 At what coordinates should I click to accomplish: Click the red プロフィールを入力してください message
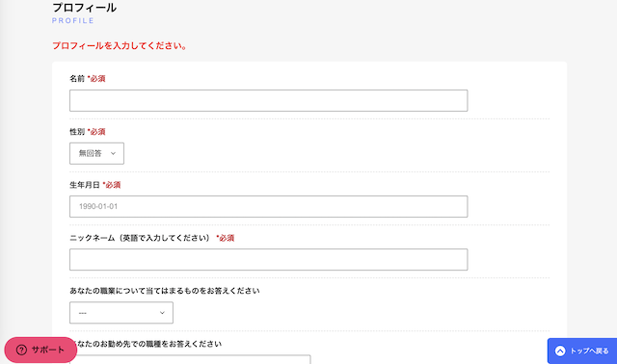point(120,45)
